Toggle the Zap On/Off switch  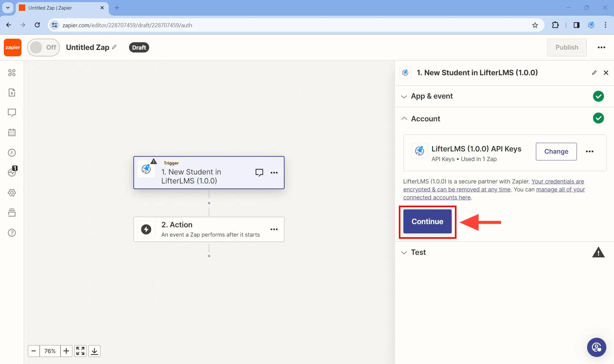coord(44,47)
